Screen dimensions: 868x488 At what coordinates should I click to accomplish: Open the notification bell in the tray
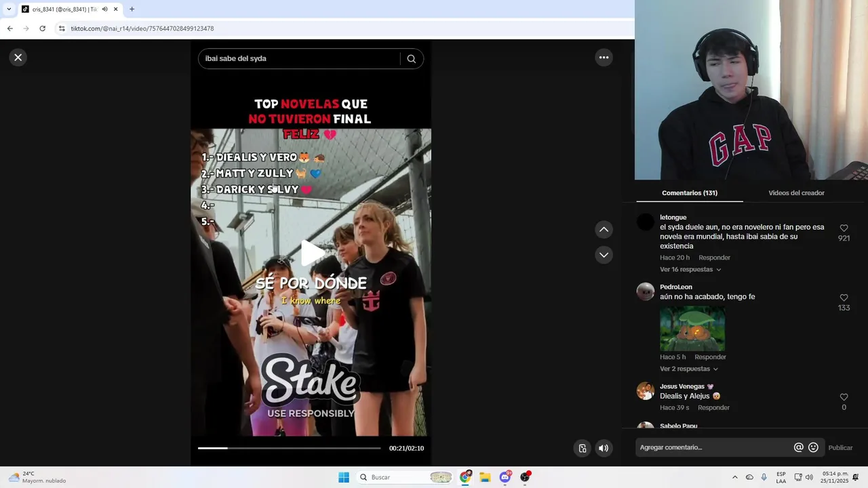(x=856, y=477)
